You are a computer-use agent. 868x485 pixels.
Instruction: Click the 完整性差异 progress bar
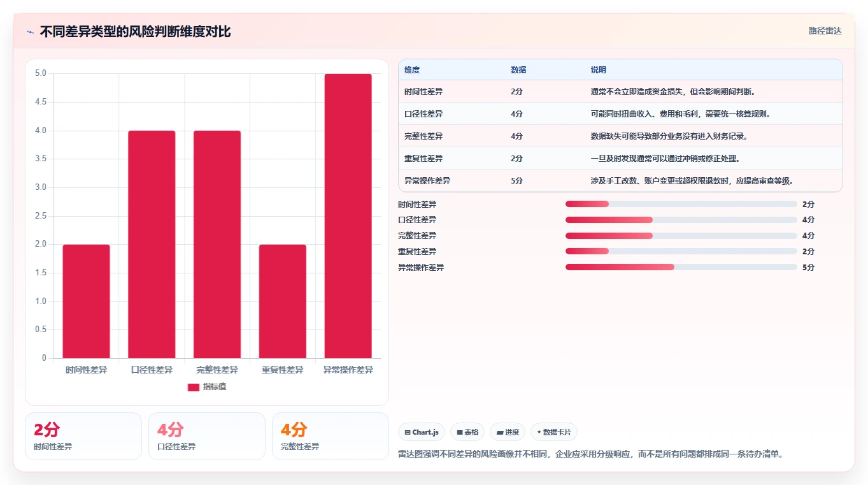[x=681, y=236]
